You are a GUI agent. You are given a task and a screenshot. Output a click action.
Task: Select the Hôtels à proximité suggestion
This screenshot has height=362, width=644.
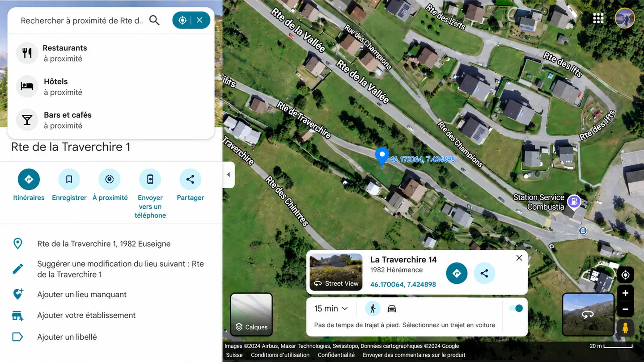pos(111,87)
